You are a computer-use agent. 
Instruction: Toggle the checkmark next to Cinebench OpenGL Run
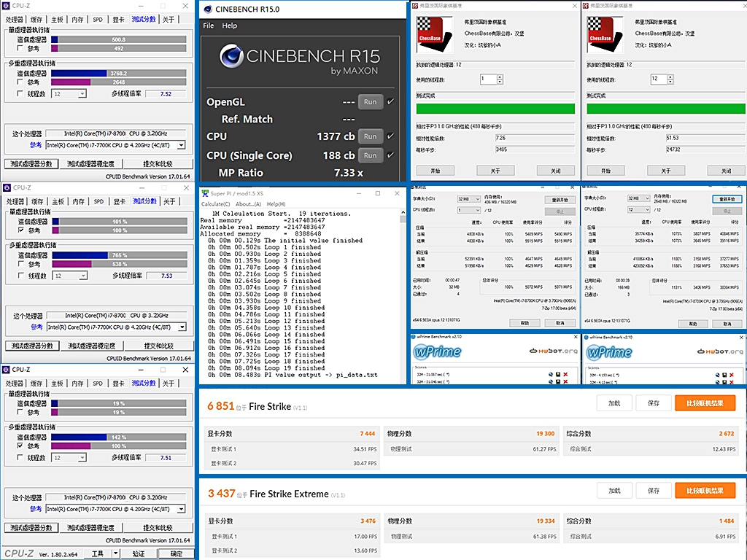tap(391, 101)
